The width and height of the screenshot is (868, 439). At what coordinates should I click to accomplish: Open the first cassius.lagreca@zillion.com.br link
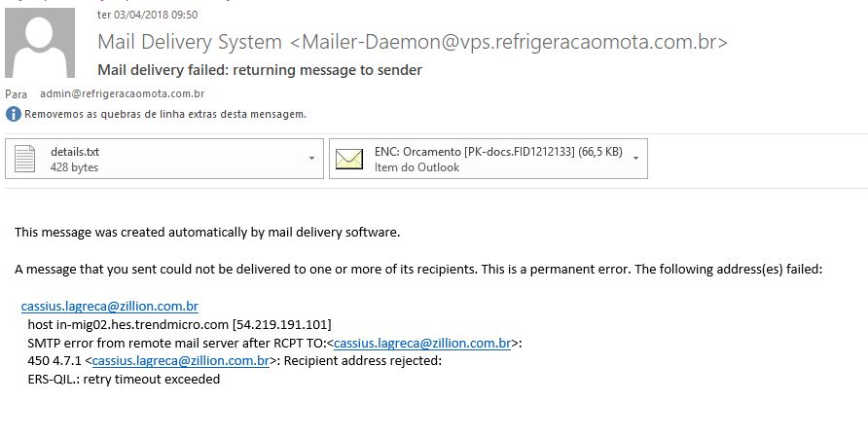pos(110,307)
